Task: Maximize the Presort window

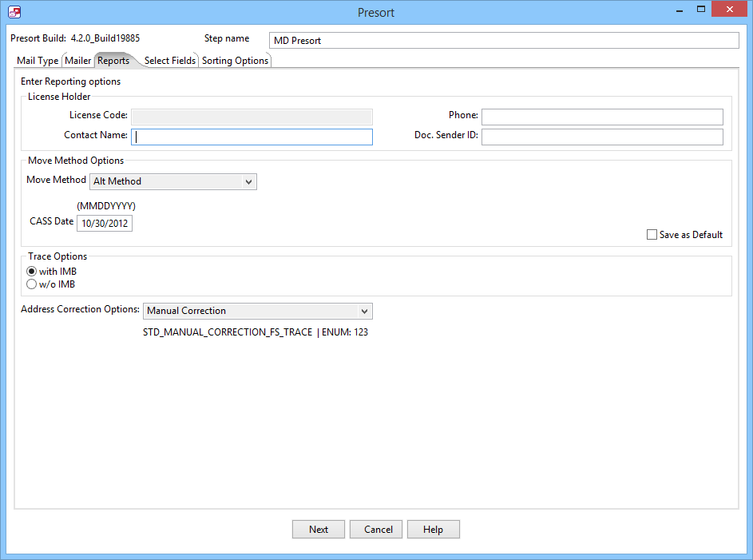Action: [701, 10]
